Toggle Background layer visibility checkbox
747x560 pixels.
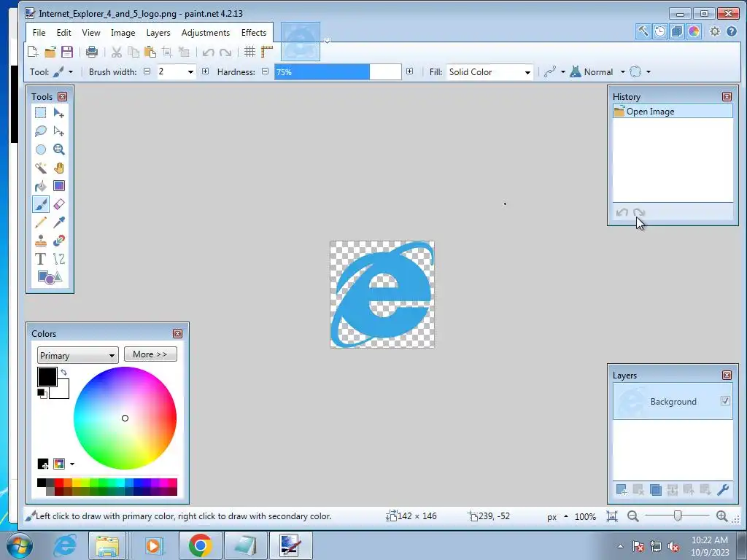pos(725,401)
